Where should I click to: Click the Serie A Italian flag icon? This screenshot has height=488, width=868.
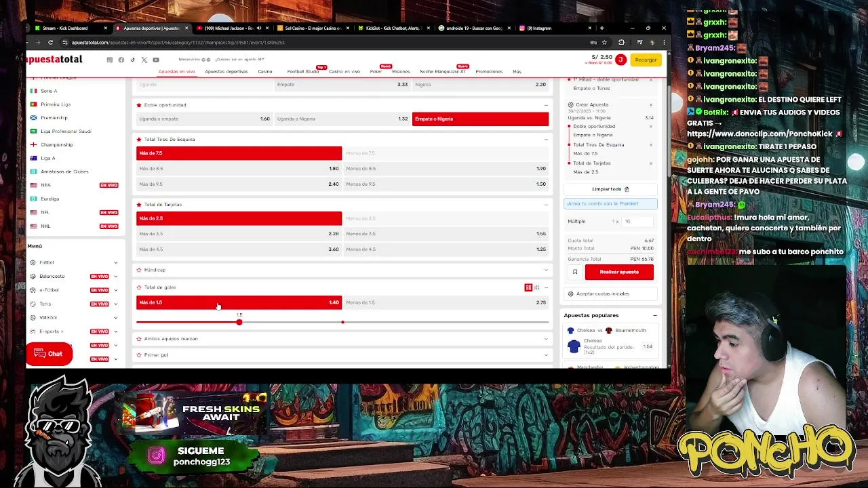[33, 91]
